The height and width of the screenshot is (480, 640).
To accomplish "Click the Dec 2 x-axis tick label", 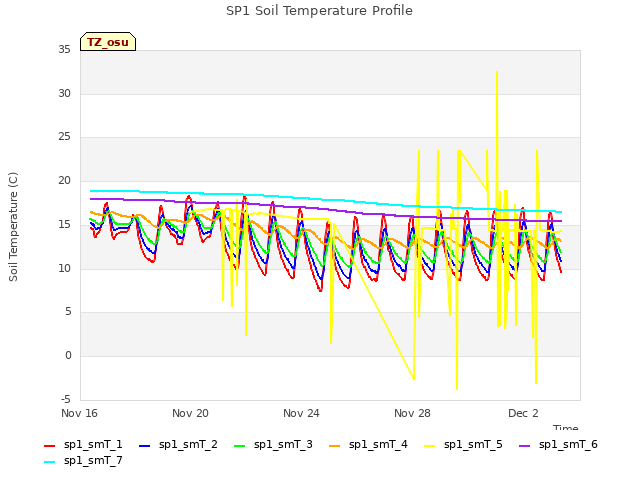I will pyautogui.click(x=523, y=413).
